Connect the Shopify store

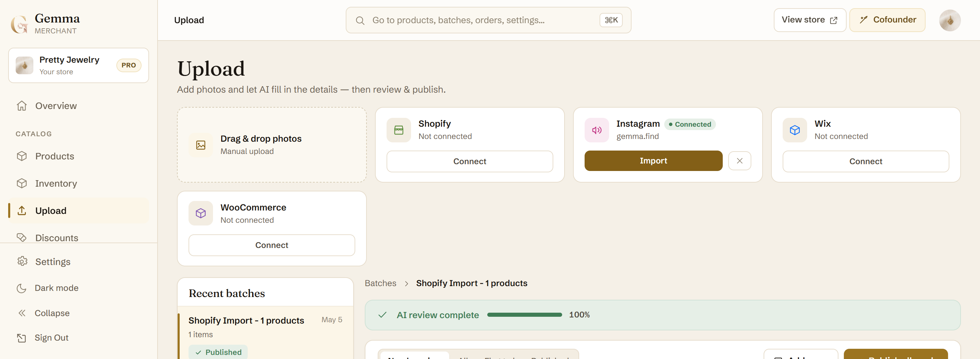tap(470, 161)
